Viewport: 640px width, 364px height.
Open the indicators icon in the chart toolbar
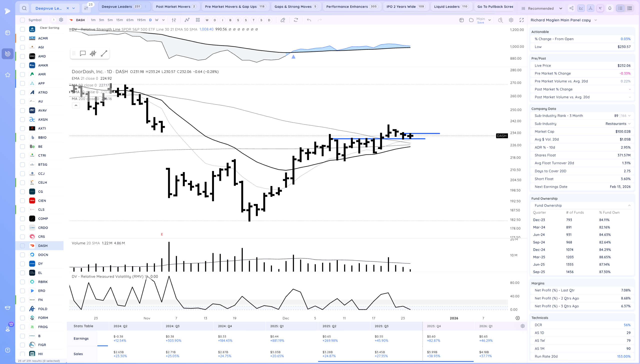pos(187,20)
